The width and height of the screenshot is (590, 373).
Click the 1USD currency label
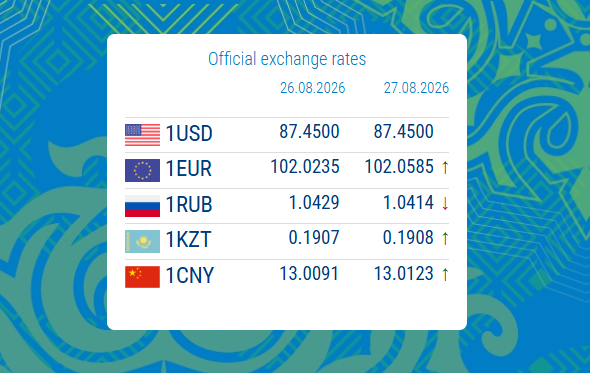[x=189, y=134]
